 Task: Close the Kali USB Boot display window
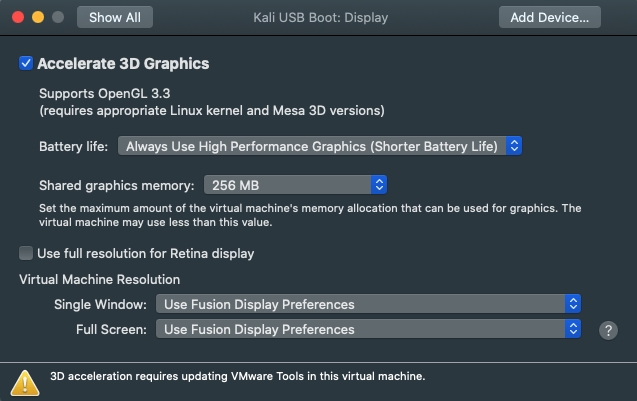tap(20, 17)
